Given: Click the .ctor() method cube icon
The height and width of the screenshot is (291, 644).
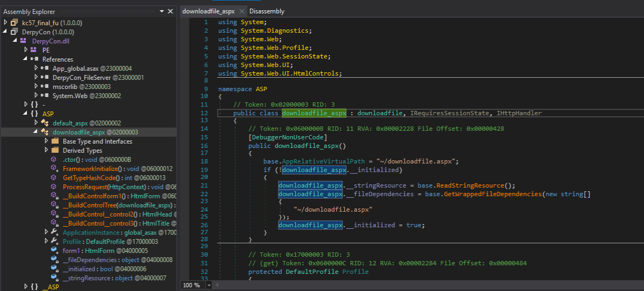Looking at the screenshot, I should coord(54,160).
